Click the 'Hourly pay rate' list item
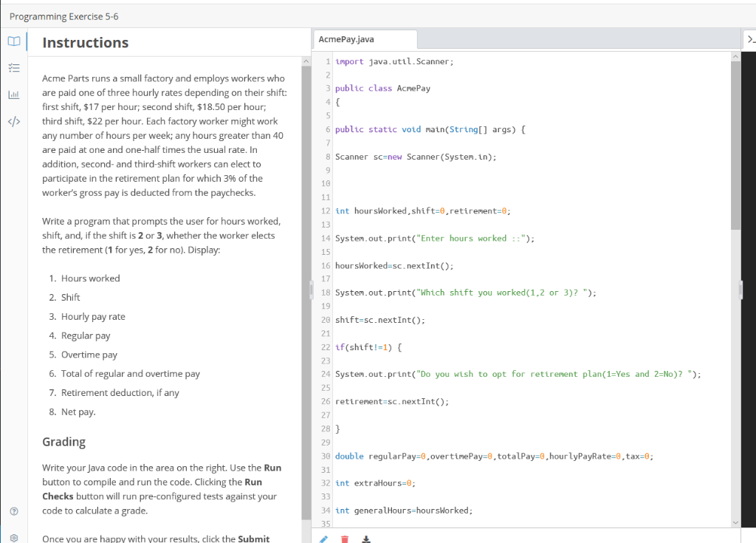 click(93, 317)
